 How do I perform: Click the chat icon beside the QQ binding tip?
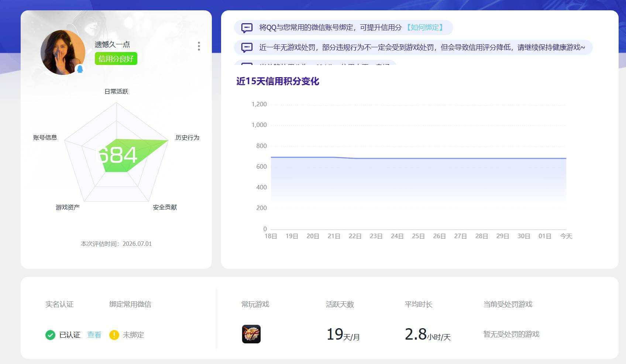click(x=247, y=28)
